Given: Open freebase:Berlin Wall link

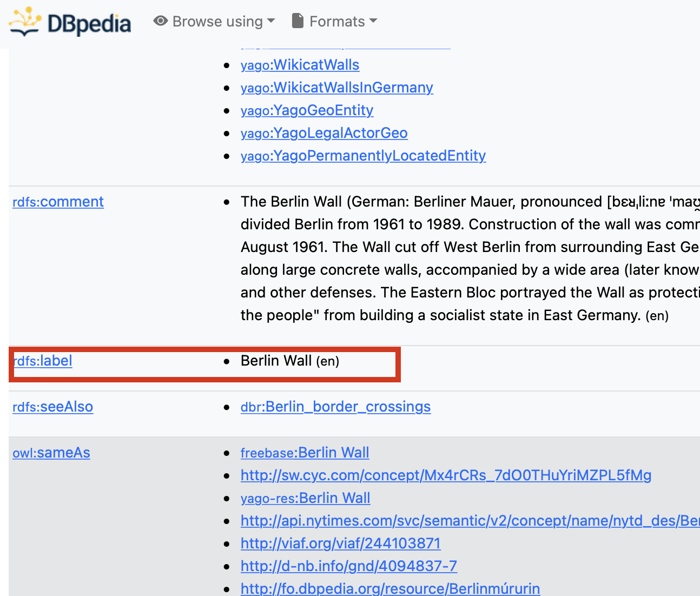Looking at the screenshot, I should [x=305, y=453].
